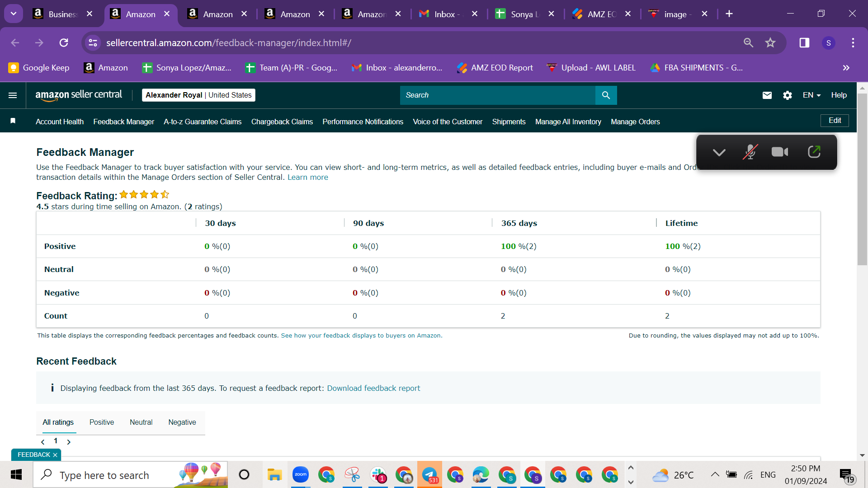Open the Alexander Royal account switcher

(x=198, y=95)
